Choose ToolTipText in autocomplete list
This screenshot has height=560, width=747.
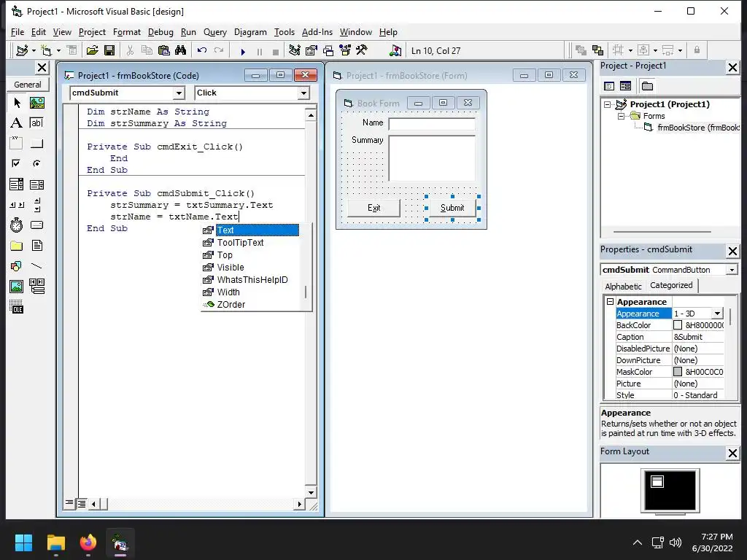point(240,243)
